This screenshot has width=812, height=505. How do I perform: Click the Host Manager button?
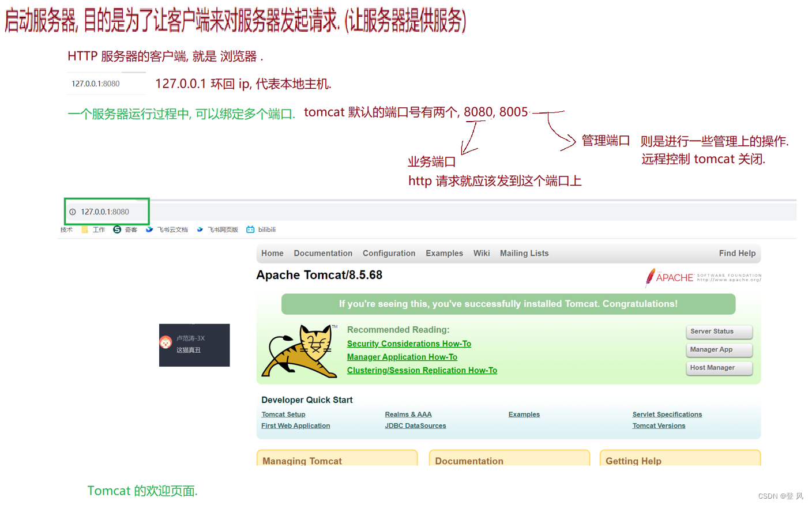[x=719, y=368]
